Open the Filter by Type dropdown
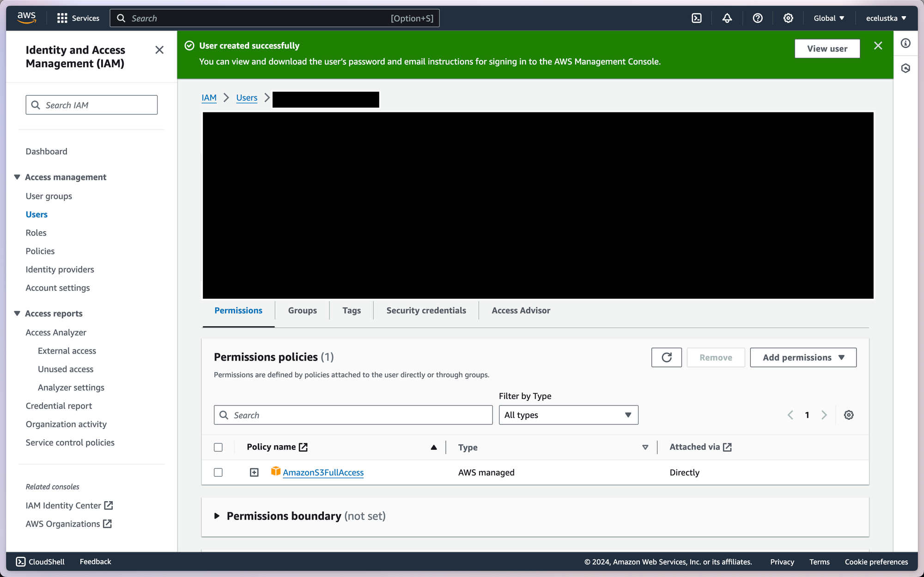 (568, 415)
